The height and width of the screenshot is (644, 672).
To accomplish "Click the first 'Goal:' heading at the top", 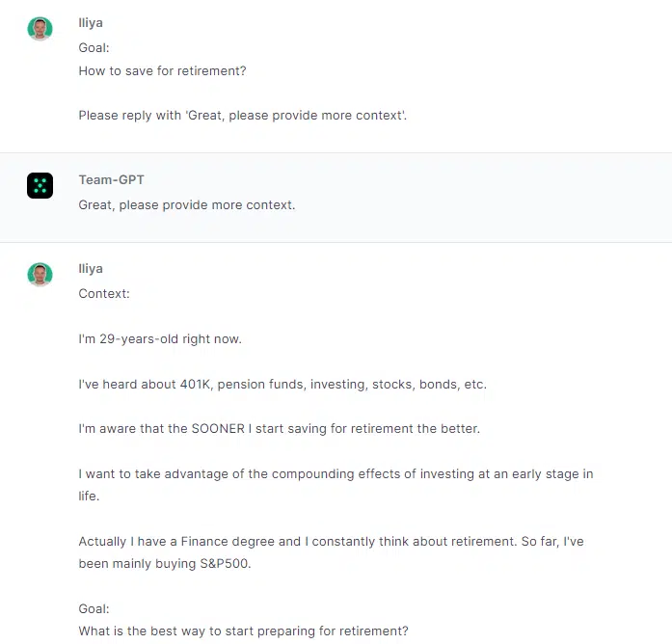I will tap(94, 47).
